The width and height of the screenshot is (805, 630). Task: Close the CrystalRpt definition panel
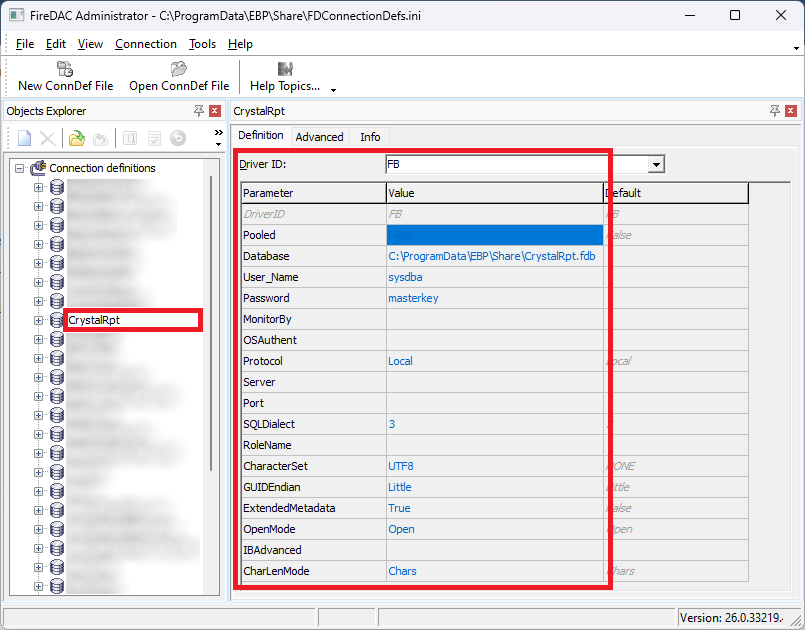coord(791,111)
